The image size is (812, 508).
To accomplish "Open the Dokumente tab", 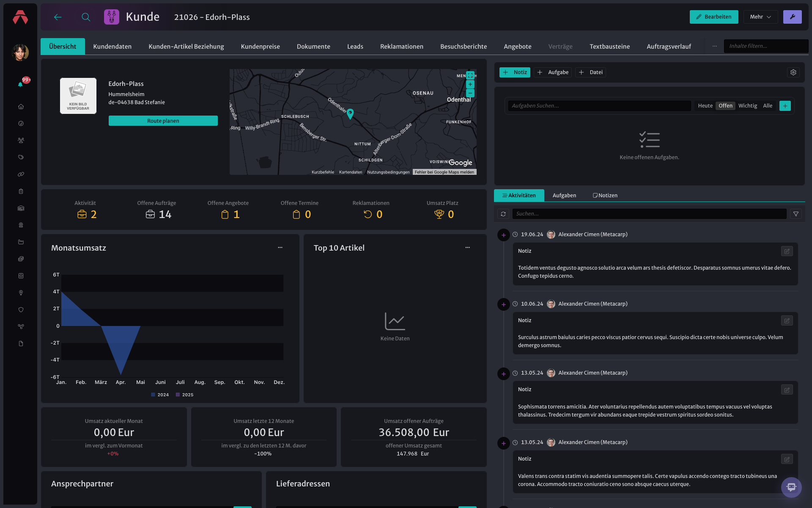I will click(313, 47).
